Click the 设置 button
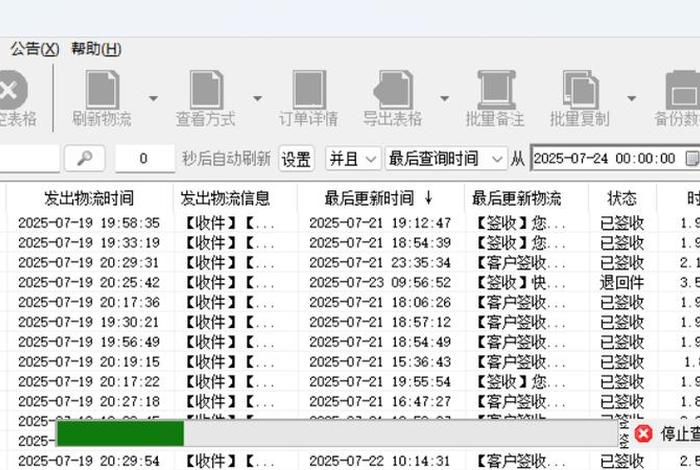This screenshot has height=470, width=700. pyautogui.click(x=296, y=159)
